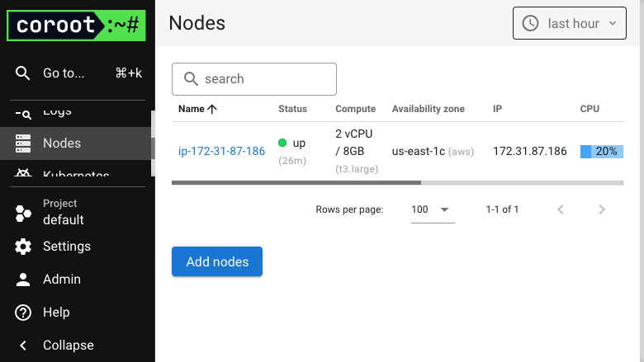This screenshot has height=362, width=644.
Task: Sort by CPU column header
Action: [590, 109]
